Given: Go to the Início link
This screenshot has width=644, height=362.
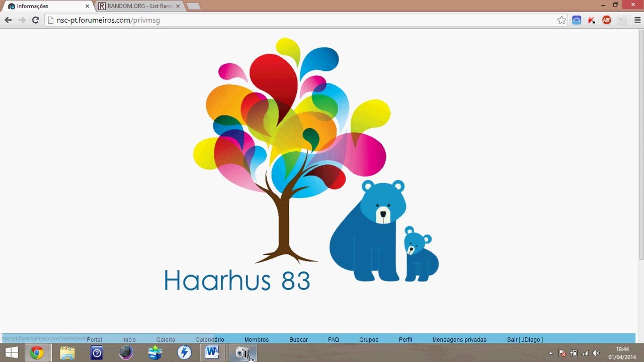Looking at the screenshot, I should pyautogui.click(x=129, y=340).
